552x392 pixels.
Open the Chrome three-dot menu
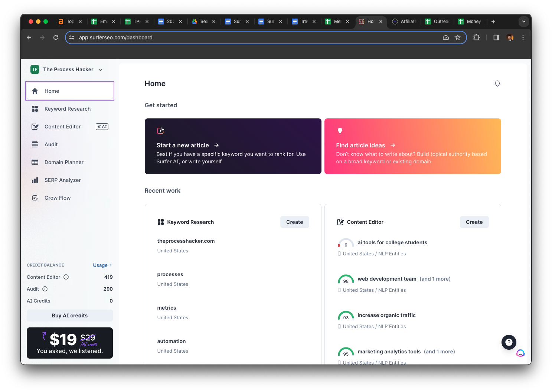[523, 37]
